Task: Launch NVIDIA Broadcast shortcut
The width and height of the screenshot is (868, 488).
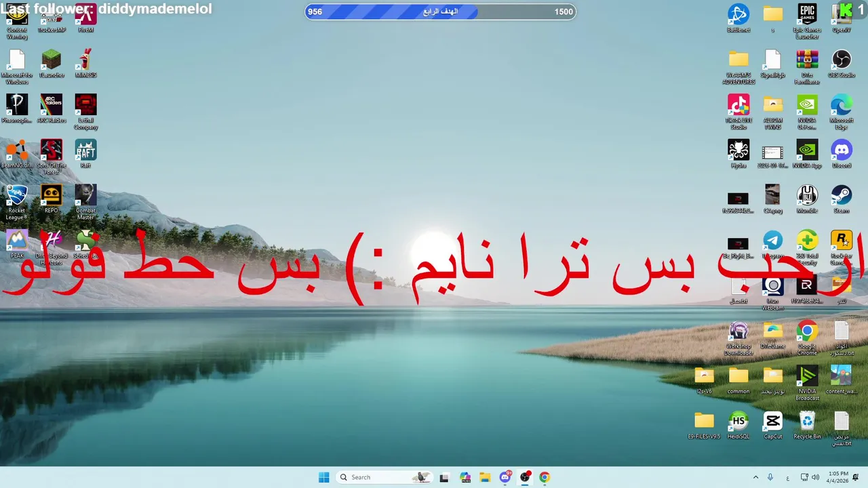Action: point(807,383)
